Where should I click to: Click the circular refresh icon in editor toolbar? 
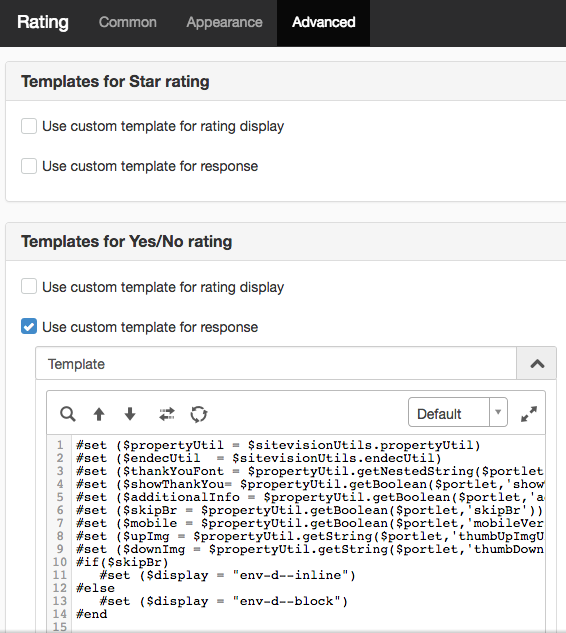coord(199,414)
